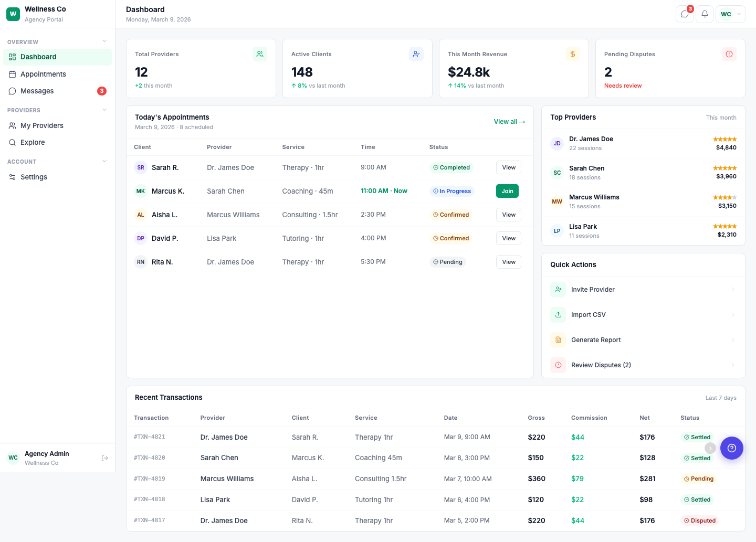Click the Review Disputes alert icon
Image resolution: width=756 pixels, height=542 pixels.
pyautogui.click(x=558, y=365)
